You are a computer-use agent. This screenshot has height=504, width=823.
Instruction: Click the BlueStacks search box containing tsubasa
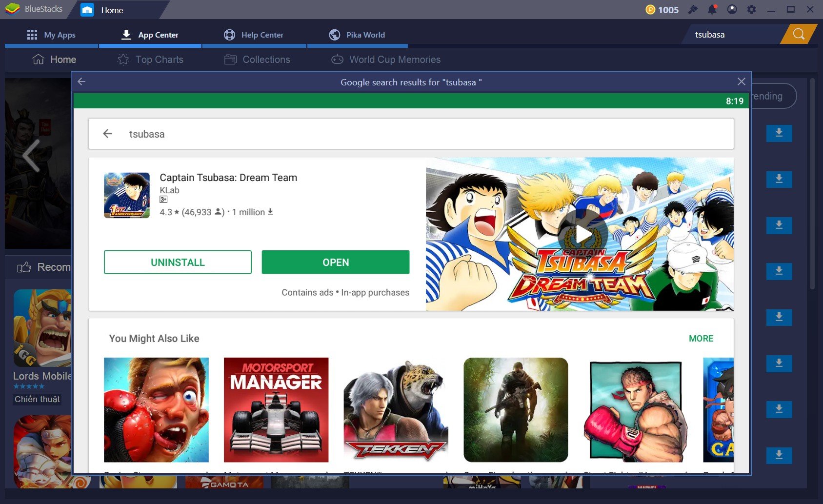[734, 34]
